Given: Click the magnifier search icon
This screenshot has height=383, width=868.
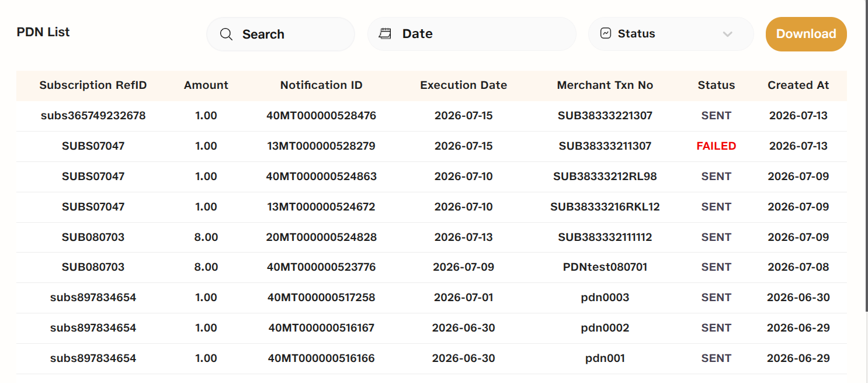Looking at the screenshot, I should pyautogui.click(x=227, y=34).
